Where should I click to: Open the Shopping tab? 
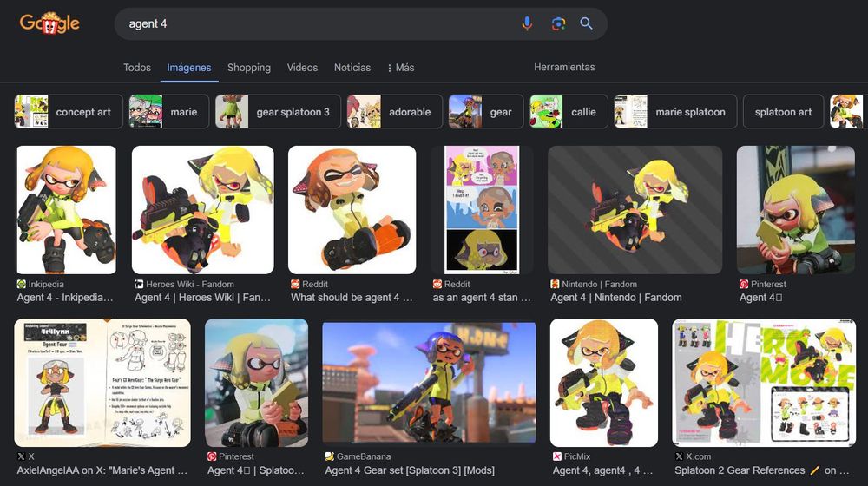click(249, 68)
